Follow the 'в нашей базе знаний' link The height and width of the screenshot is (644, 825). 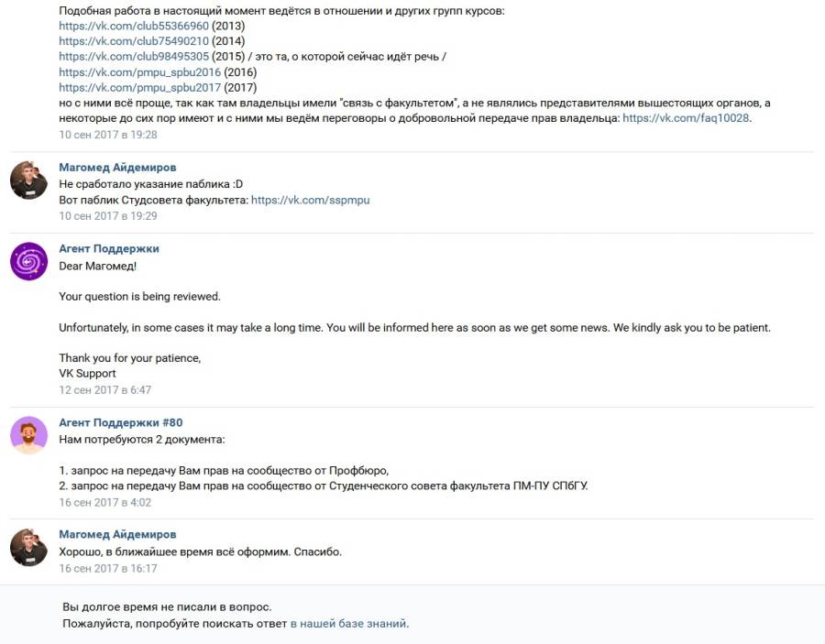pos(348,624)
